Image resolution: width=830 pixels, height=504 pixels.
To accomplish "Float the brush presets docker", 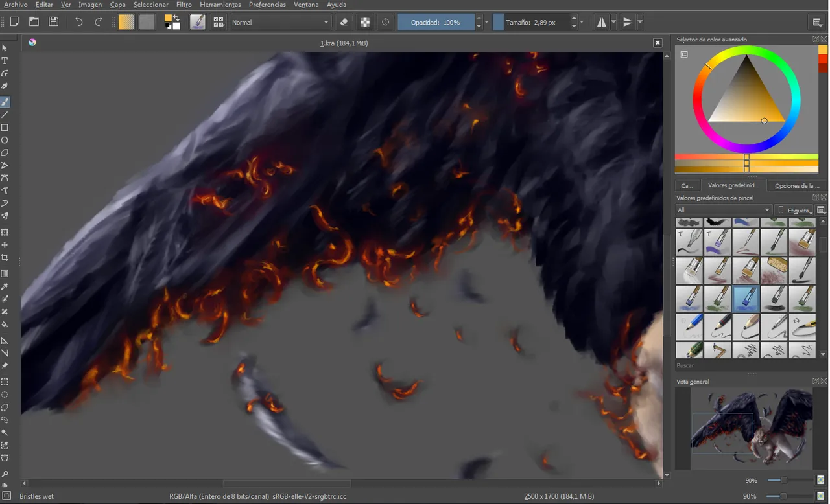I will [x=816, y=198].
